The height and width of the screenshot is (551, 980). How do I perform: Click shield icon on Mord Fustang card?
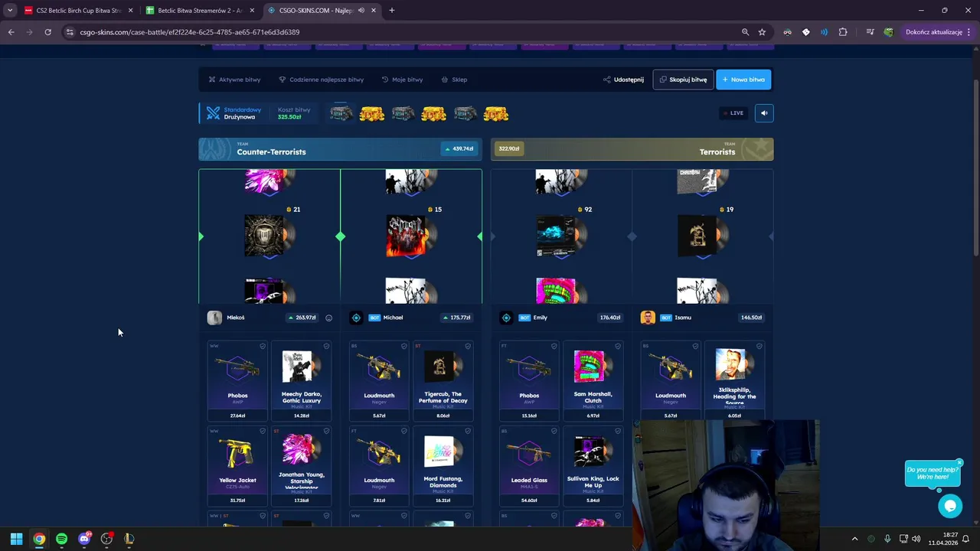coord(468,432)
